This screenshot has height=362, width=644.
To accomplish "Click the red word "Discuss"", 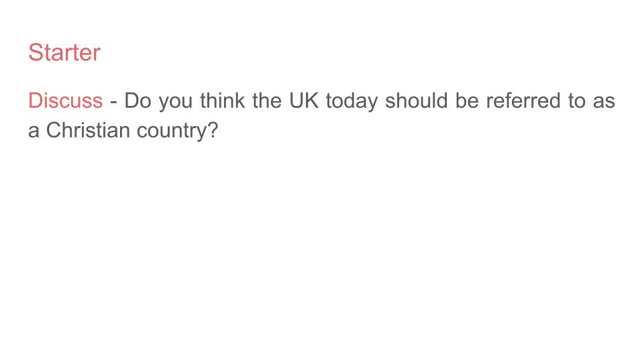I will (65, 101).
